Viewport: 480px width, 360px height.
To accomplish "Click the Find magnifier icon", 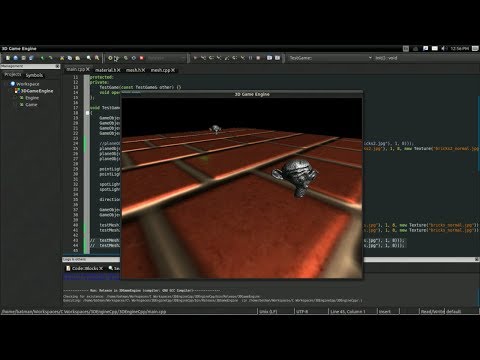I will coord(89,58).
